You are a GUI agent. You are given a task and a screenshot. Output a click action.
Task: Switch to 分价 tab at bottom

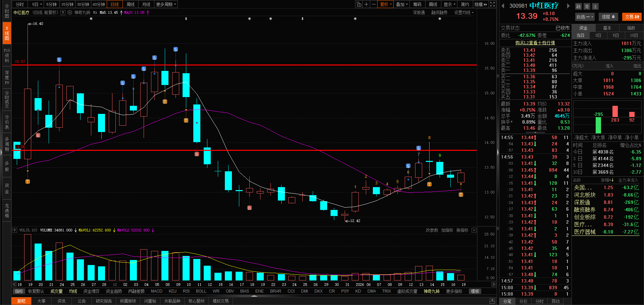tap(523, 301)
